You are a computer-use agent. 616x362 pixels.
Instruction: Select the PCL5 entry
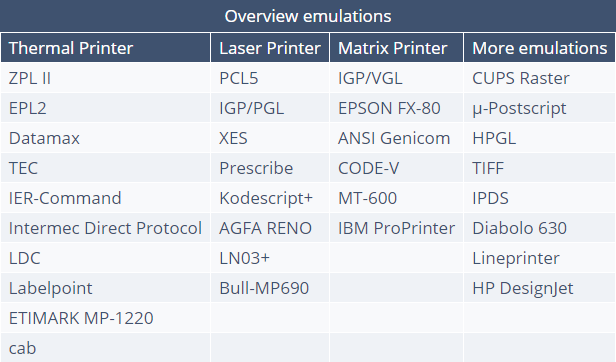pyautogui.click(x=238, y=78)
